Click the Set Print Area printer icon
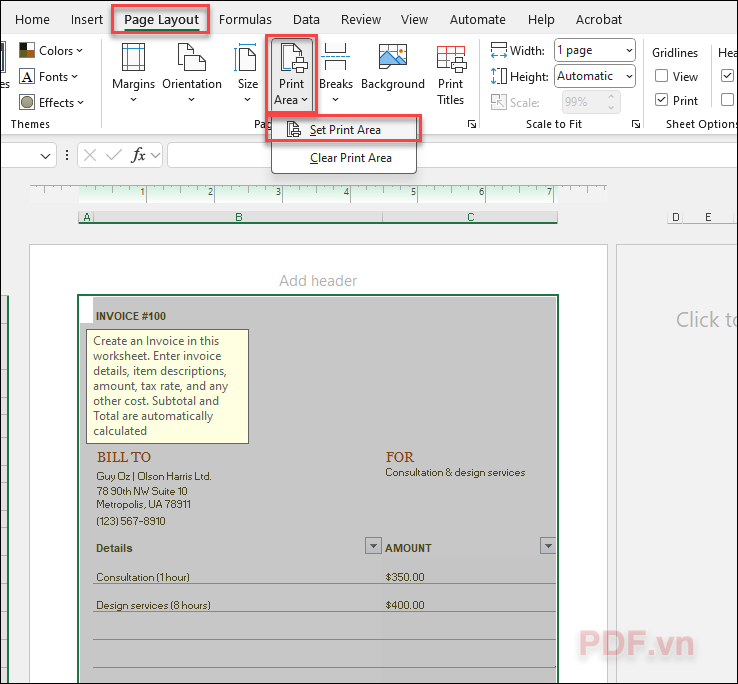Screen dimensions: 738x684 tap(294, 129)
